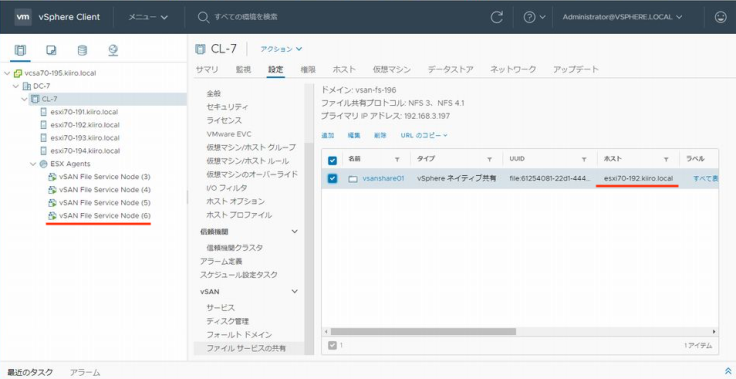The width and height of the screenshot is (736, 379).
Task: Click the global refresh icon
Action: [x=496, y=17]
